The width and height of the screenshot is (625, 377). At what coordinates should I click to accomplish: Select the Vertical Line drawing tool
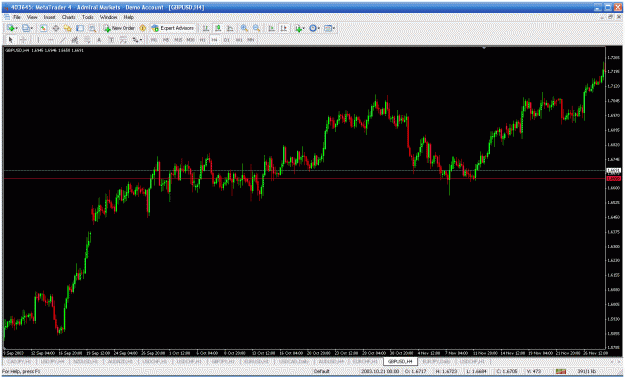point(38,40)
